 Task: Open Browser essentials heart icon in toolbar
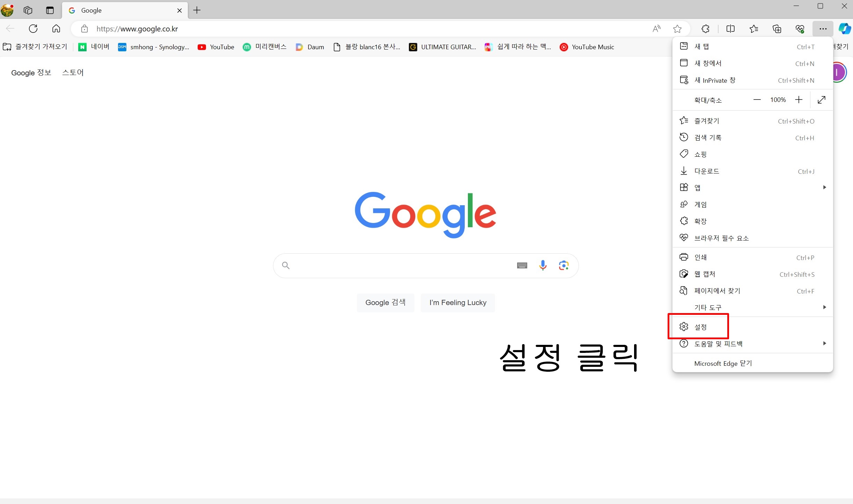[800, 29]
